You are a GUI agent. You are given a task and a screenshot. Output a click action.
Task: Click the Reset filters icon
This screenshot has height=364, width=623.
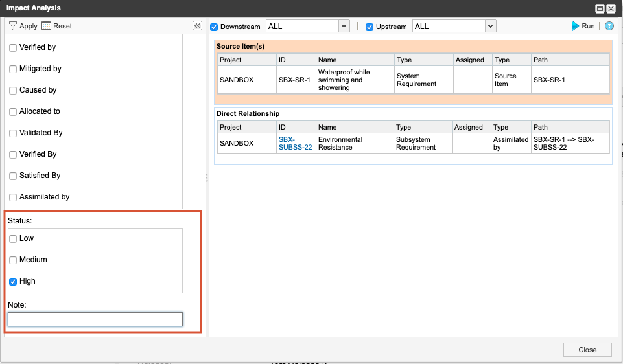pyautogui.click(x=46, y=26)
